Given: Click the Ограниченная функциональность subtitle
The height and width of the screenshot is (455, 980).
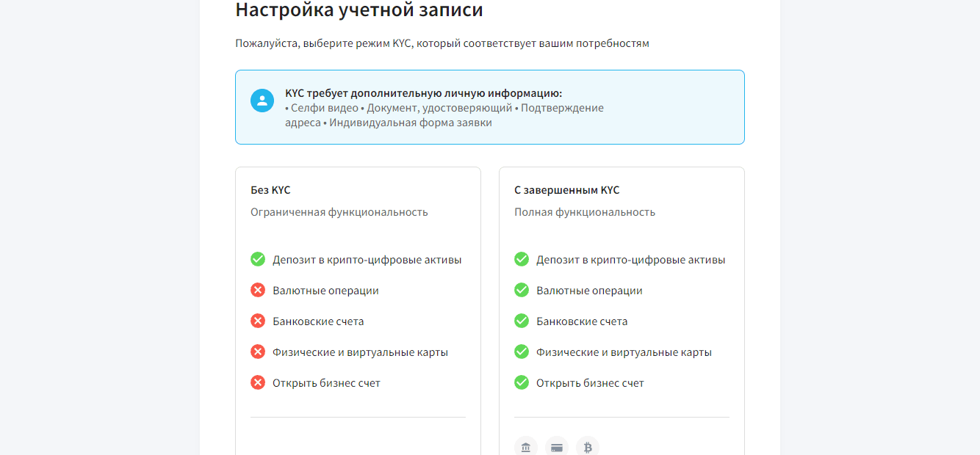Looking at the screenshot, I should click(x=338, y=211).
